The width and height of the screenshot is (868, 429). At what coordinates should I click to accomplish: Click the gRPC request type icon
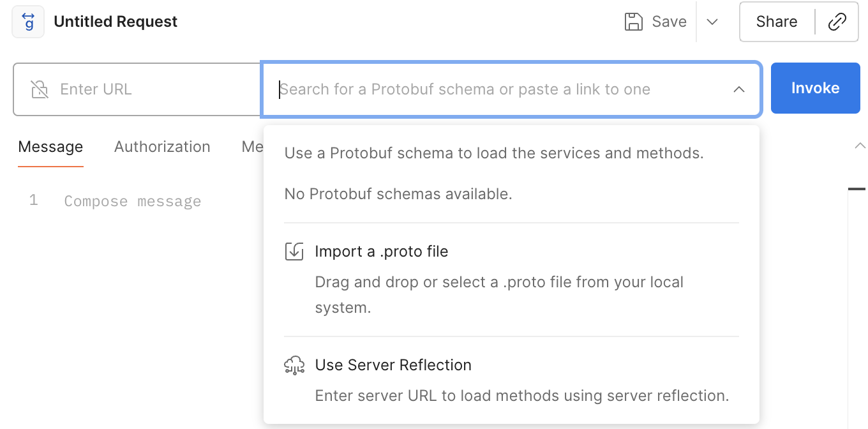(28, 22)
